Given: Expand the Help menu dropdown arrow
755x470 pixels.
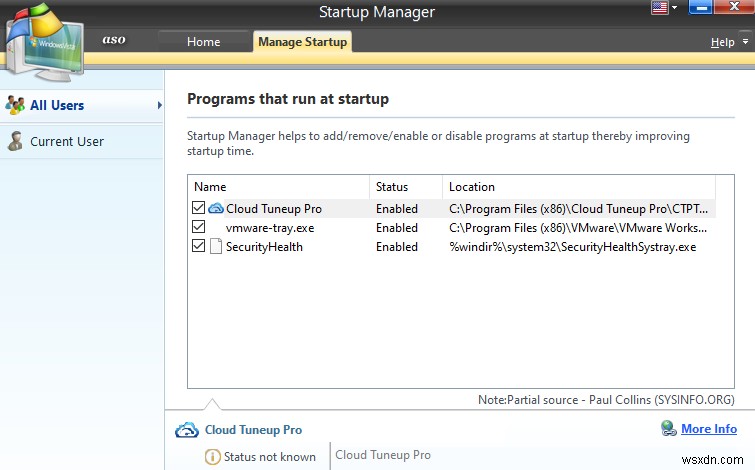Looking at the screenshot, I should tap(745, 42).
